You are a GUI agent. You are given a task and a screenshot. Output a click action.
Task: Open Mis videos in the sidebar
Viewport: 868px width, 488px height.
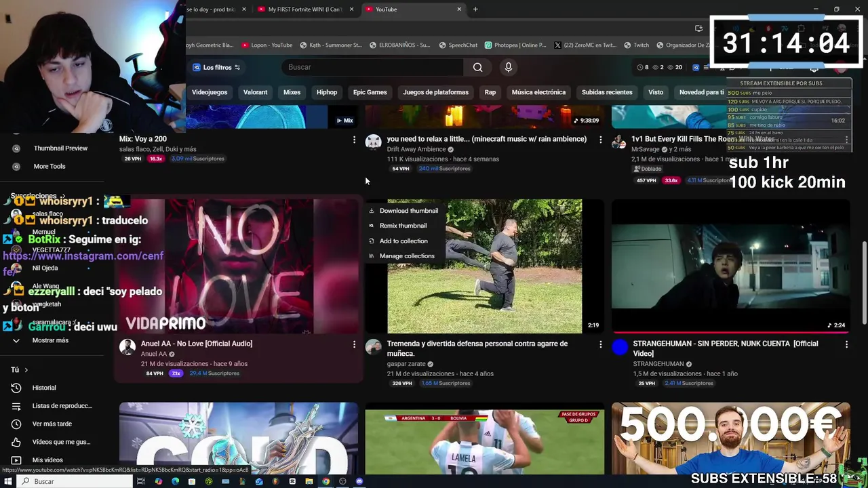pos(47,460)
